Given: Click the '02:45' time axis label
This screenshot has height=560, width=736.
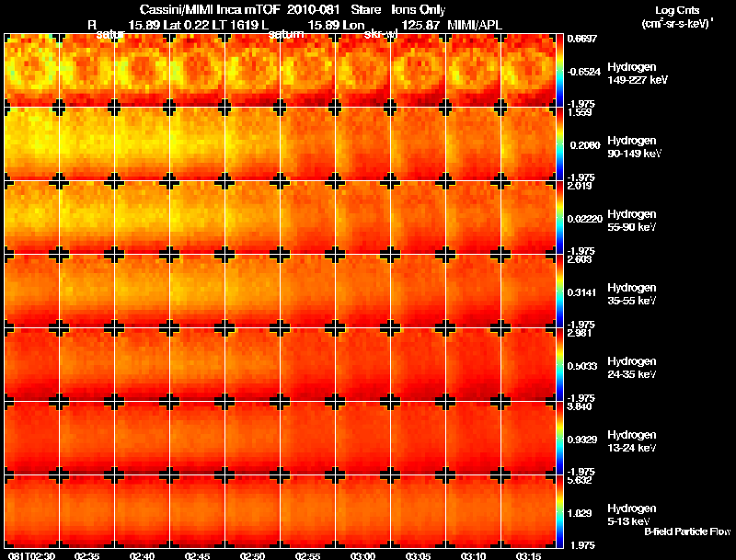Looking at the screenshot, I should 197,556.
